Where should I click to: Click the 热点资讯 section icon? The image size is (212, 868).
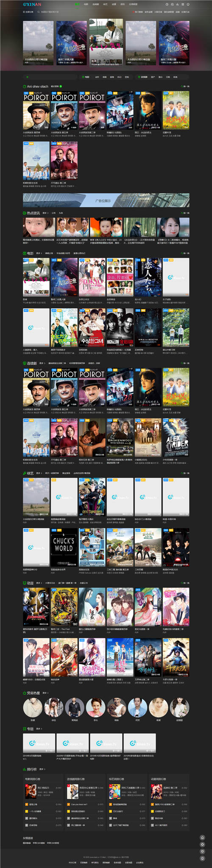tap(24, 213)
